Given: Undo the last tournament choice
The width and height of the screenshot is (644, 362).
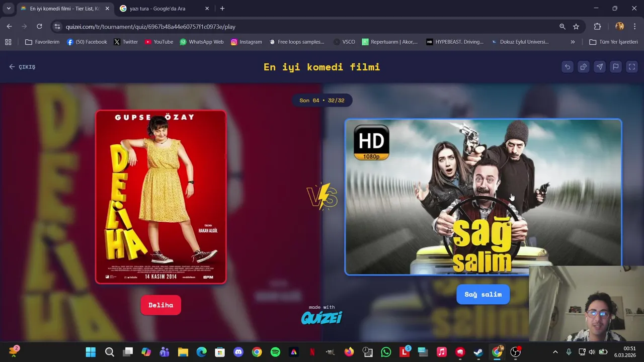Looking at the screenshot, I should 567,67.
